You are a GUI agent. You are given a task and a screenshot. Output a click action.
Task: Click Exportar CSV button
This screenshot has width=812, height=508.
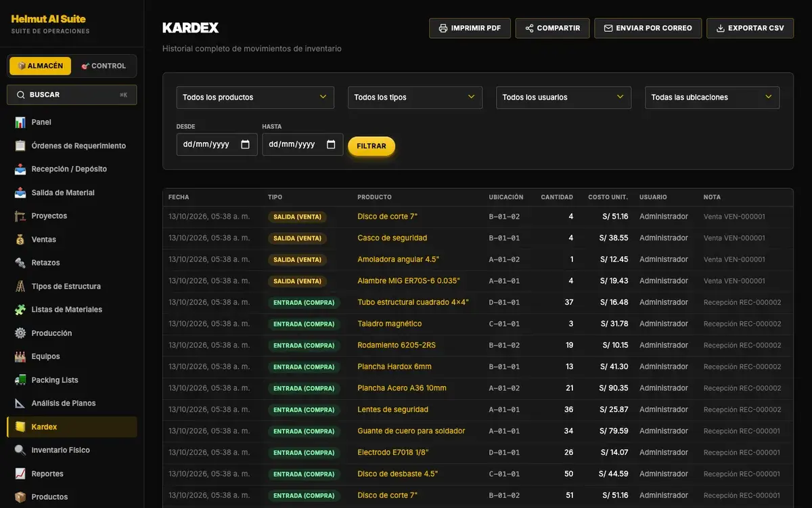(750, 28)
